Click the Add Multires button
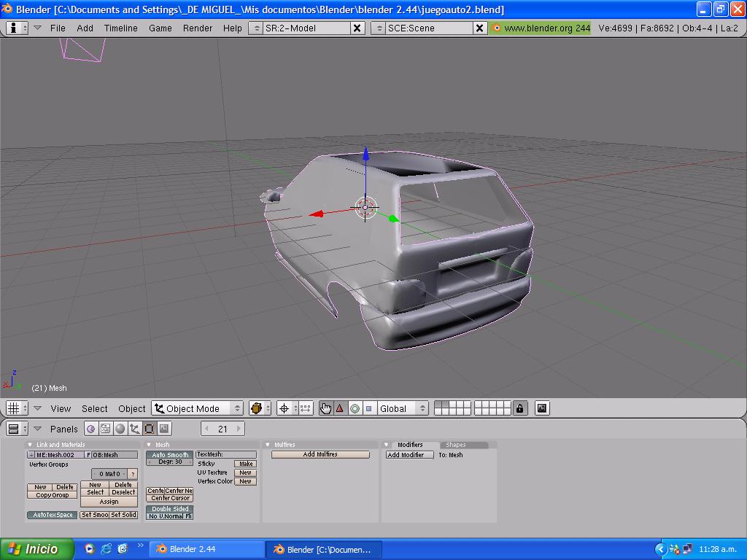 tap(320, 454)
